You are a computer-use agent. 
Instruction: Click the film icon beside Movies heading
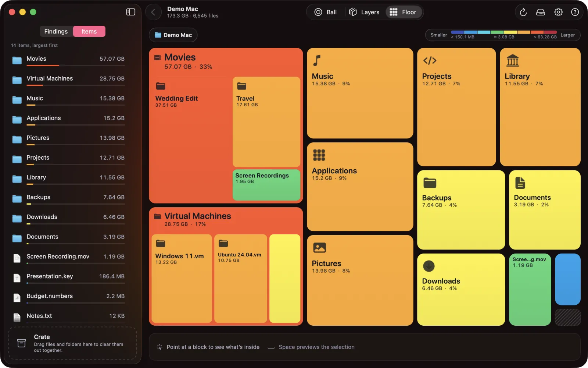click(157, 57)
